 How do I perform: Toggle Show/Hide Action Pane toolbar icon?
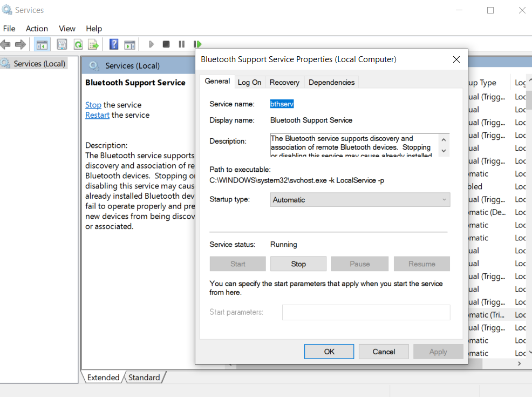(x=129, y=44)
